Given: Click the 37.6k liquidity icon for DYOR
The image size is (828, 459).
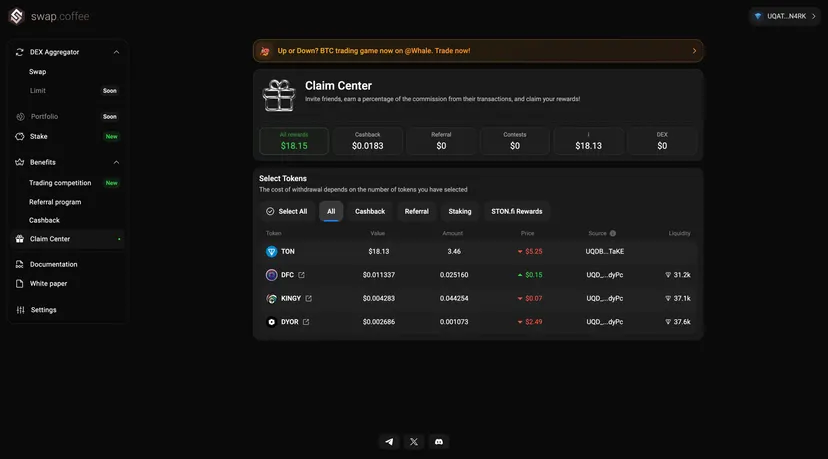Looking at the screenshot, I should [668, 322].
